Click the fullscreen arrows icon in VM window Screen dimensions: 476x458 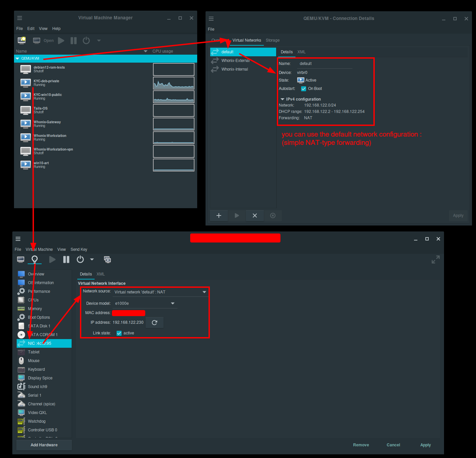click(436, 259)
